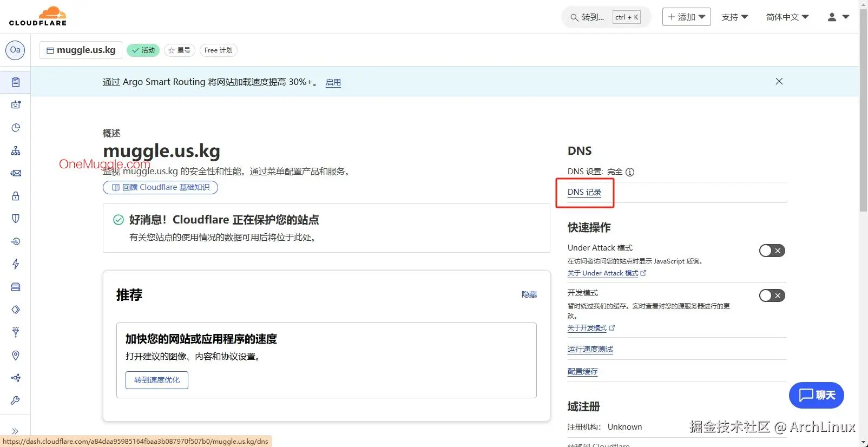Screen dimensions: 868x447
Task: Open the Overview clipboard icon in sidebar
Action: click(x=16, y=82)
